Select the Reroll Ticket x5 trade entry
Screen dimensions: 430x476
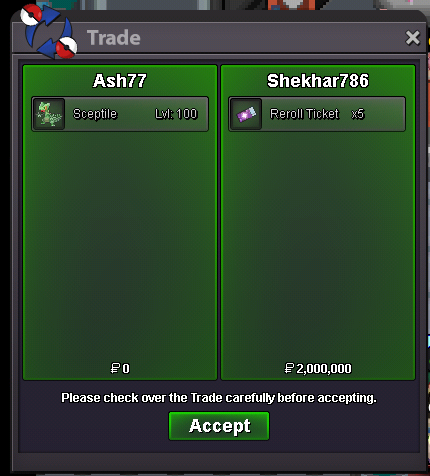click(317, 114)
